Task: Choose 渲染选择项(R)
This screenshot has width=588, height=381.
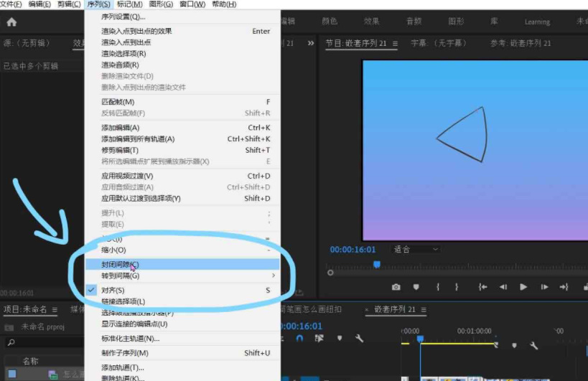Action: tap(182, 54)
